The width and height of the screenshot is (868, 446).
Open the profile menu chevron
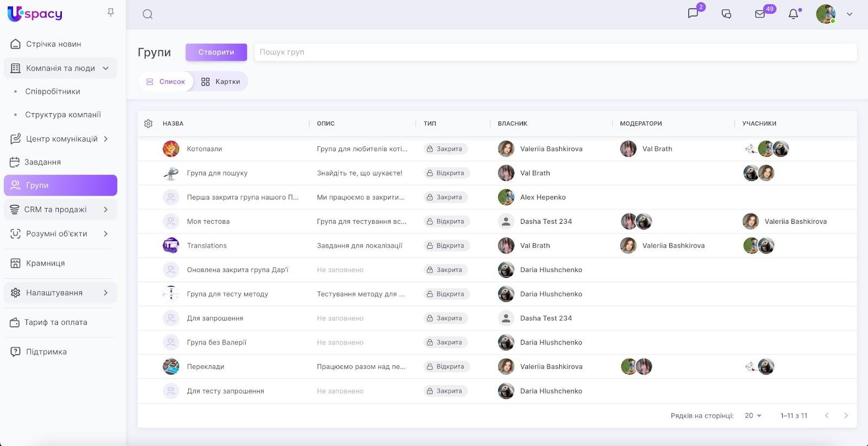click(x=850, y=14)
